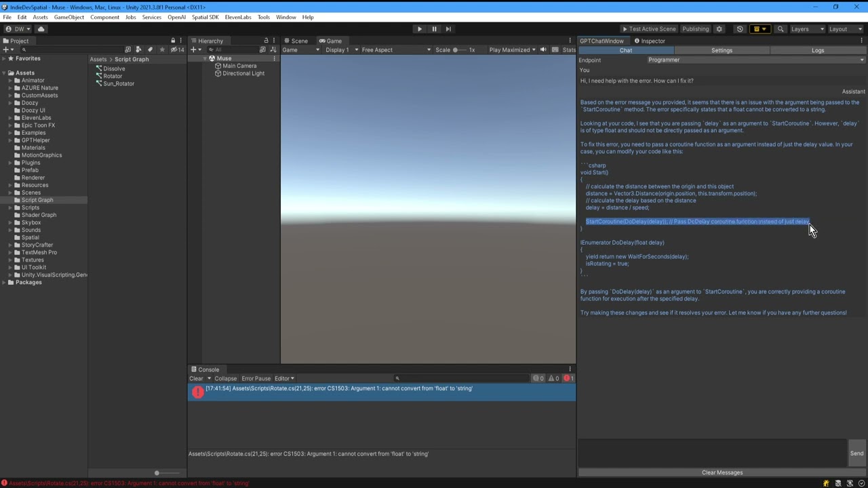Image resolution: width=868 pixels, height=488 pixels.
Task: Open the Clear options dropdown arrow
Action: pos(209,378)
